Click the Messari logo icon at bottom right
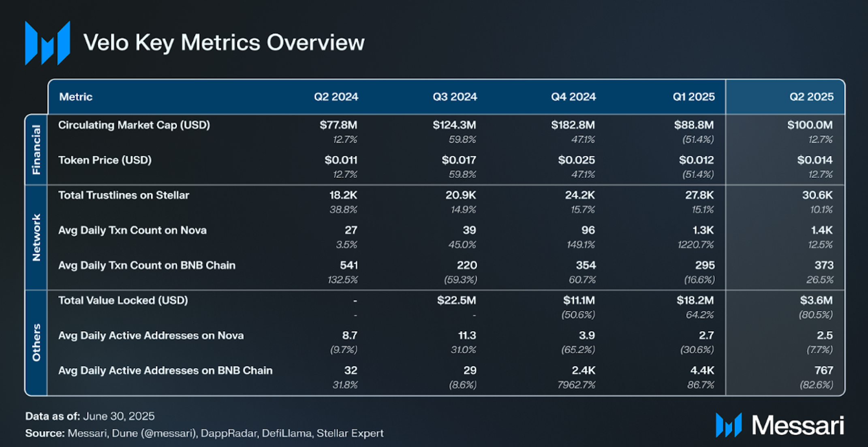 click(729, 425)
